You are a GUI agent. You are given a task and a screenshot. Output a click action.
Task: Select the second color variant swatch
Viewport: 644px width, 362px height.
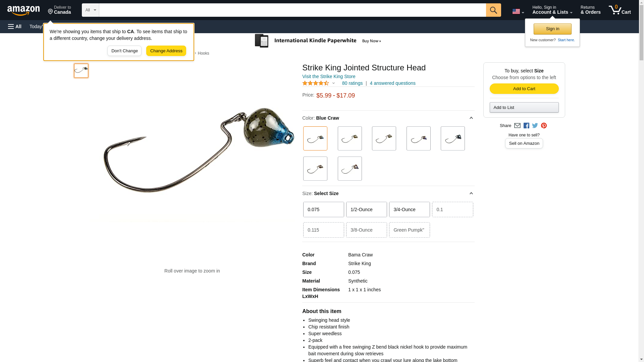tap(350, 138)
